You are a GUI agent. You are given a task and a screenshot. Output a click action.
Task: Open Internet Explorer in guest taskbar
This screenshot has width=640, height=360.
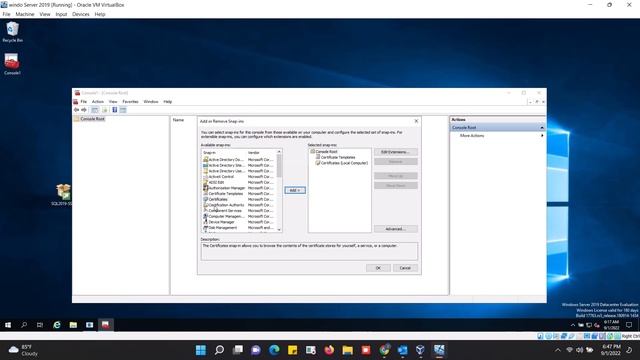point(57,325)
